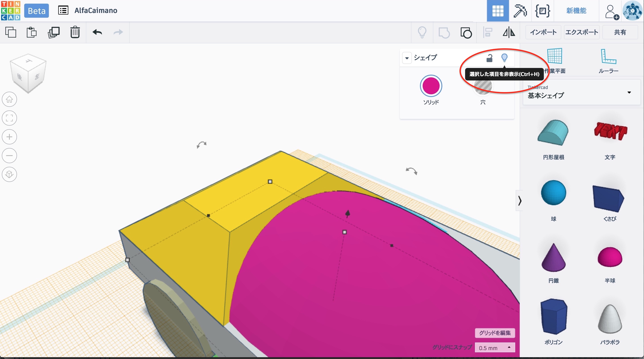Click the Paste clipboard icon
This screenshot has width=644, height=359.
pos(32,32)
